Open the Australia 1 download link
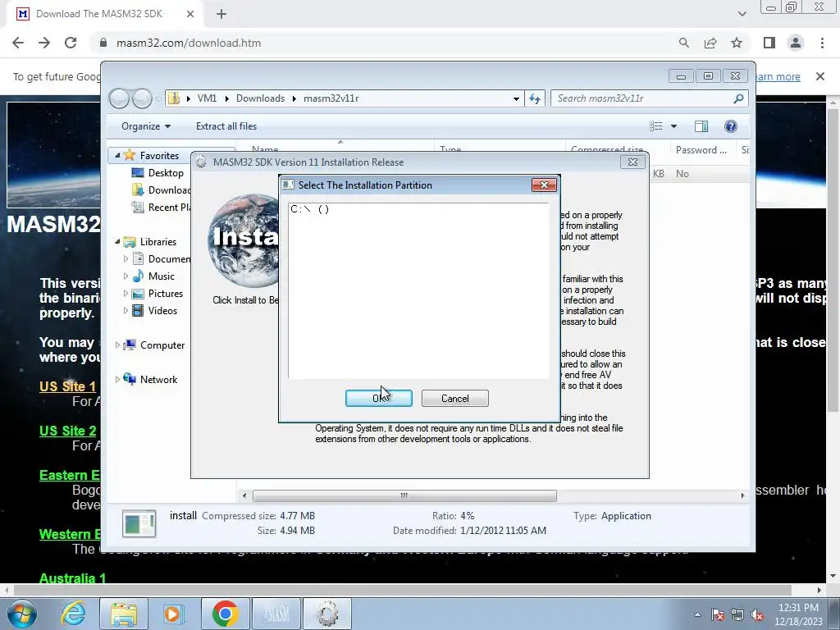The height and width of the screenshot is (630, 840). click(x=72, y=578)
